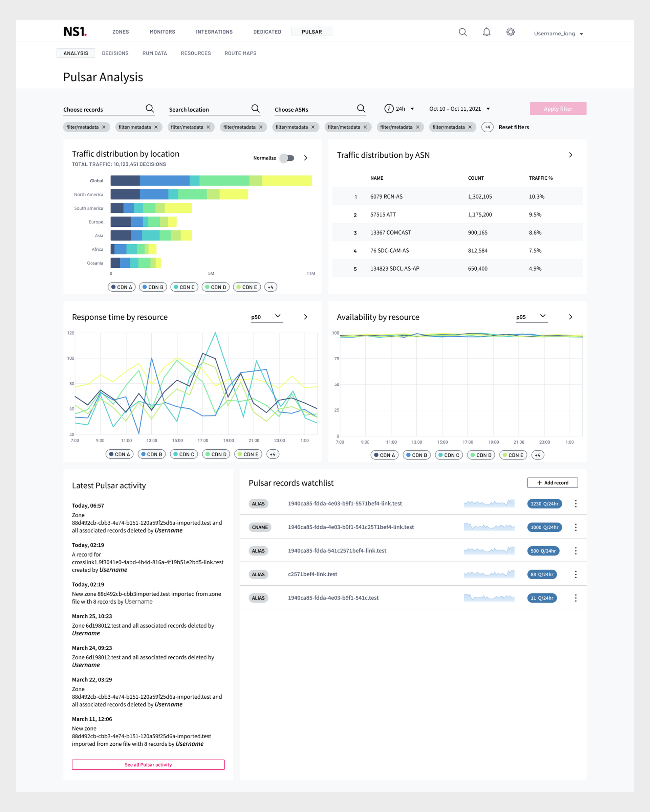Click the Apply filter button
The width and height of the screenshot is (650, 812).
point(558,109)
